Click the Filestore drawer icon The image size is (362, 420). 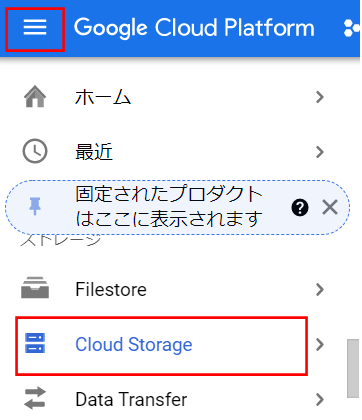pos(35,287)
